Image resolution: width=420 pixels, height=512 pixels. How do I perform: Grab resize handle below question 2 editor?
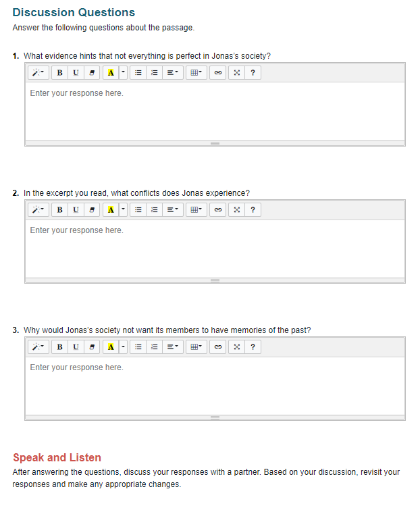[215, 280]
